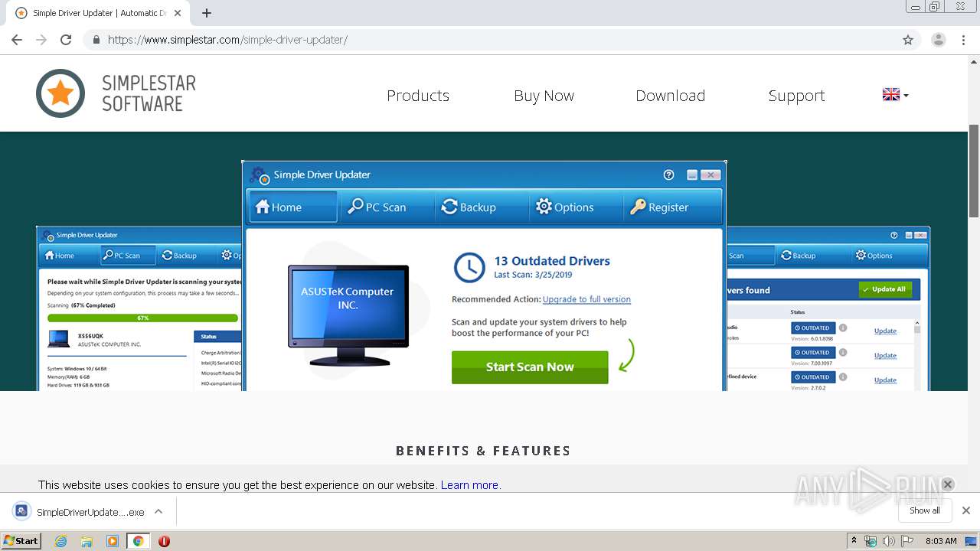Viewport: 980px width, 551px height.
Task: Click Update All in the right window
Action: click(886, 289)
